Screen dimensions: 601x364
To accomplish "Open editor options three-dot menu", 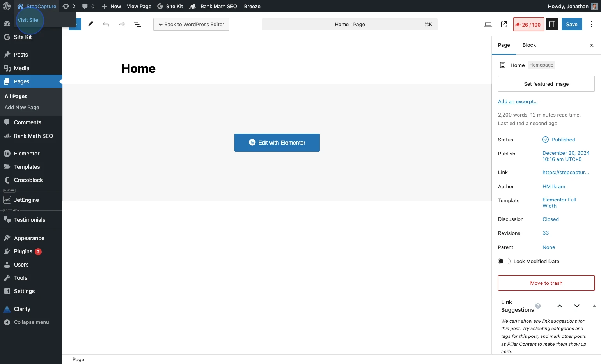I will click(592, 24).
